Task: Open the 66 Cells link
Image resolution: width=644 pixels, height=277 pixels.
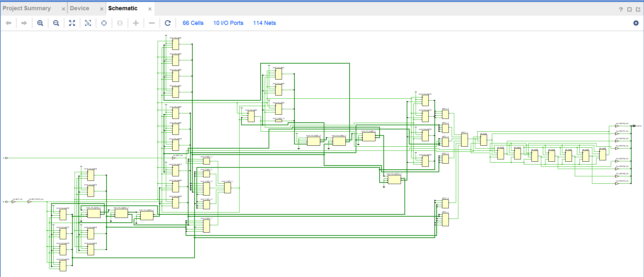Action: coord(193,23)
